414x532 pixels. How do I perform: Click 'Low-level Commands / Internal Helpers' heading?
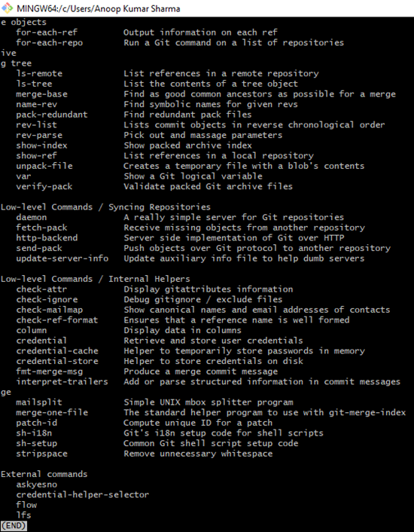pyautogui.click(x=95, y=279)
